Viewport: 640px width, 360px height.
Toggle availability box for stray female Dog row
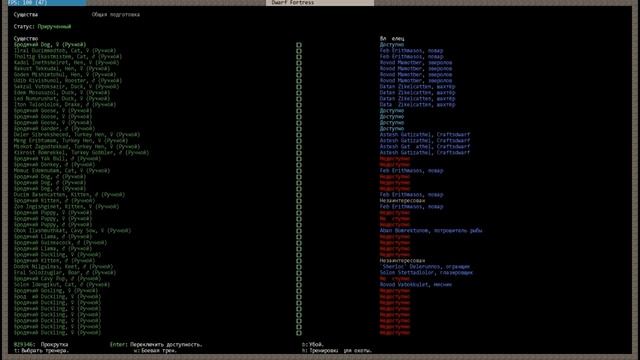coord(299,45)
